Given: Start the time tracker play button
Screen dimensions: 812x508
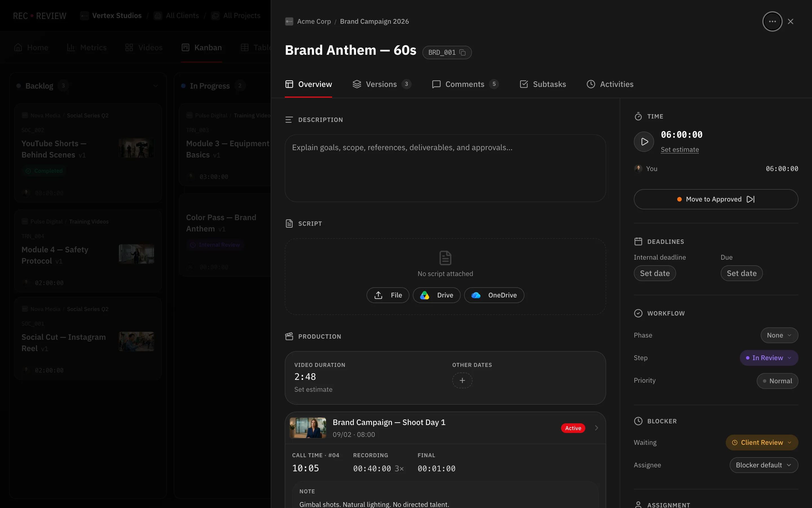Looking at the screenshot, I should coord(644,142).
